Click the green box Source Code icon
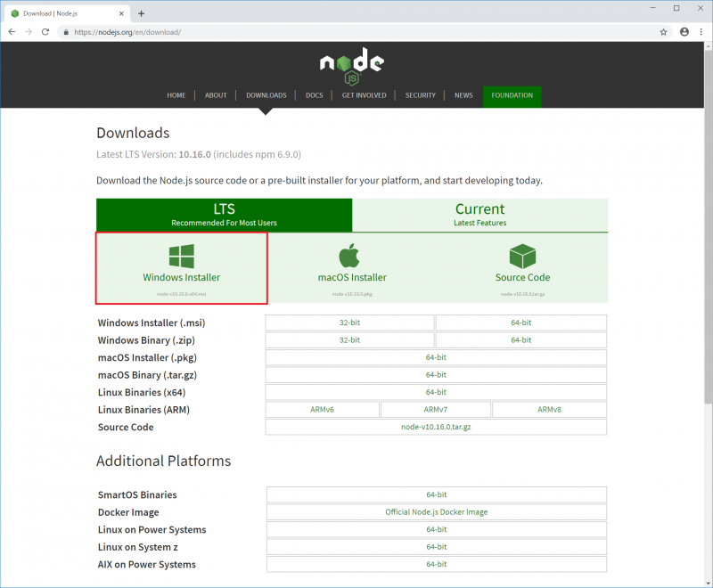Image resolution: width=713 pixels, height=588 pixels. pyautogui.click(x=522, y=257)
